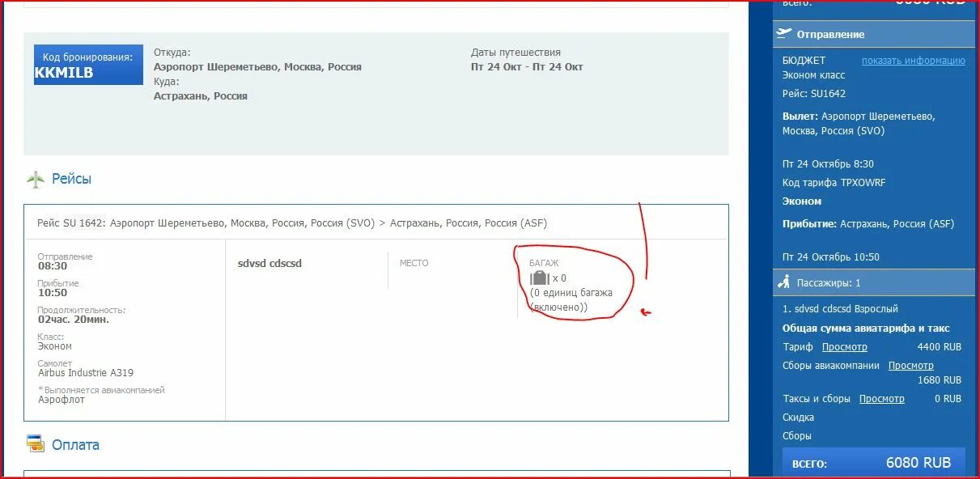The width and height of the screenshot is (980, 479).
Task: Click '1. sdvsd cdscsd Взрослый' passenger row
Action: pos(840,309)
